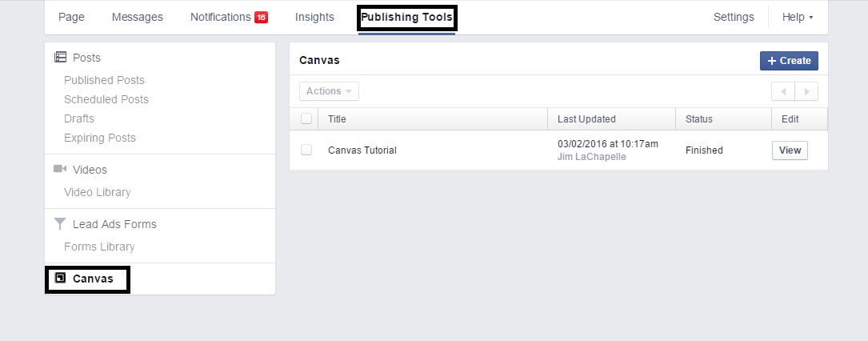Go to next page arrow
Viewport: 868px width, 341px height.
pos(806,91)
